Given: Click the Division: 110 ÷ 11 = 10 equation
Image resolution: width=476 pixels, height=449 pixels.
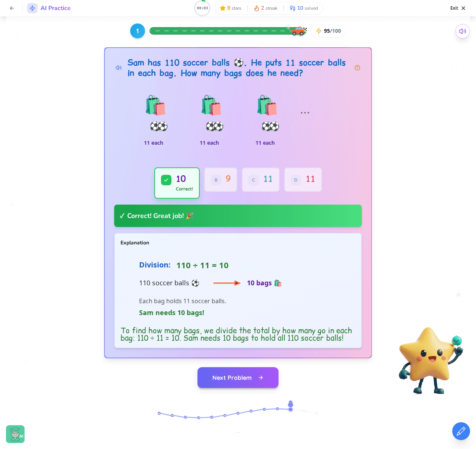Looking at the screenshot, I should tap(184, 265).
